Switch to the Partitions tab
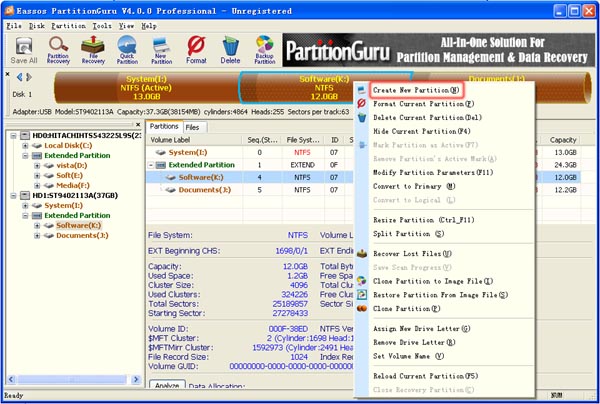600x404 pixels. coord(164,126)
